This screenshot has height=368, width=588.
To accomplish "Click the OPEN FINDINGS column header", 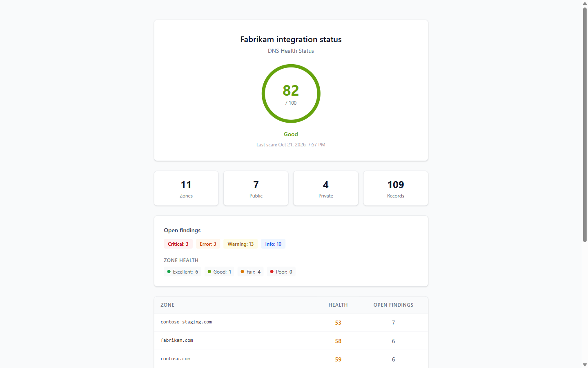I will click(x=393, y=305).
